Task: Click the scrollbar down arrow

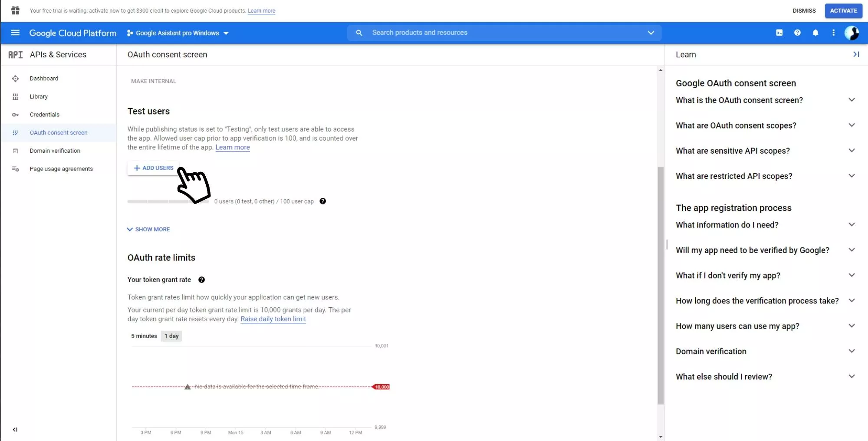Action: 661,437
